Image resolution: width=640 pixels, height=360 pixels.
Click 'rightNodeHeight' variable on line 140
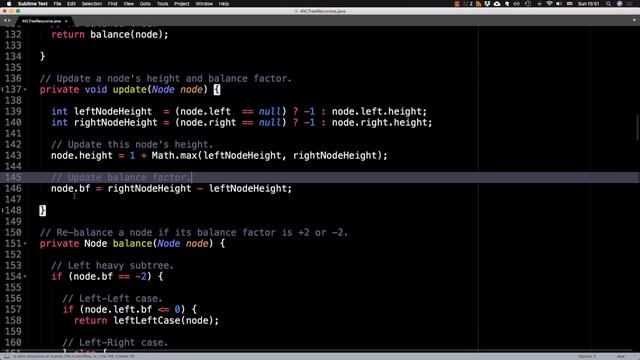click(116, 122)
